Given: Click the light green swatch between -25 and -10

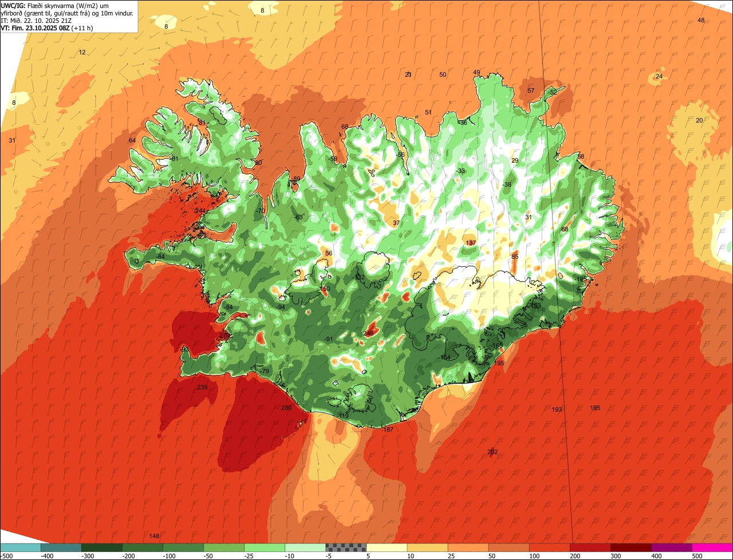Looking at the screenshot, I should 265,547.
